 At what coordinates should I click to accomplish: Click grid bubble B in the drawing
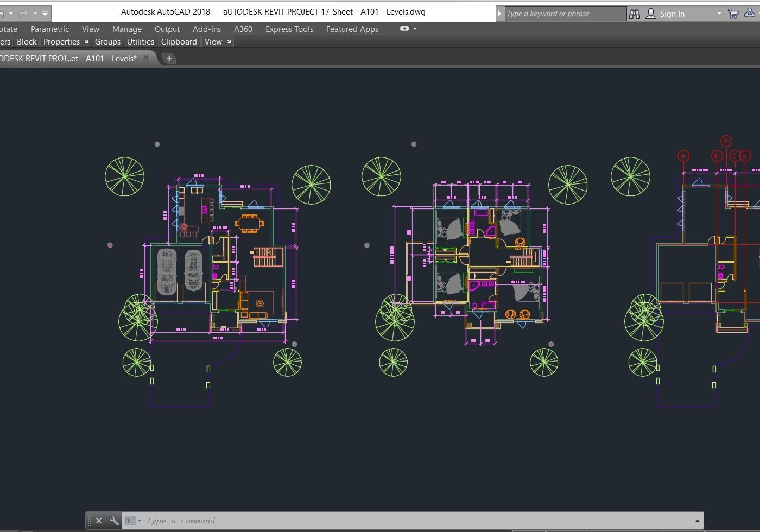point(716,156)
